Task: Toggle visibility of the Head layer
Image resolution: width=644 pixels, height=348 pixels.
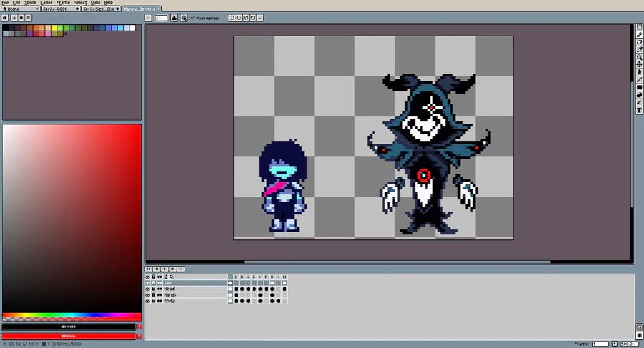Action: 147,289
